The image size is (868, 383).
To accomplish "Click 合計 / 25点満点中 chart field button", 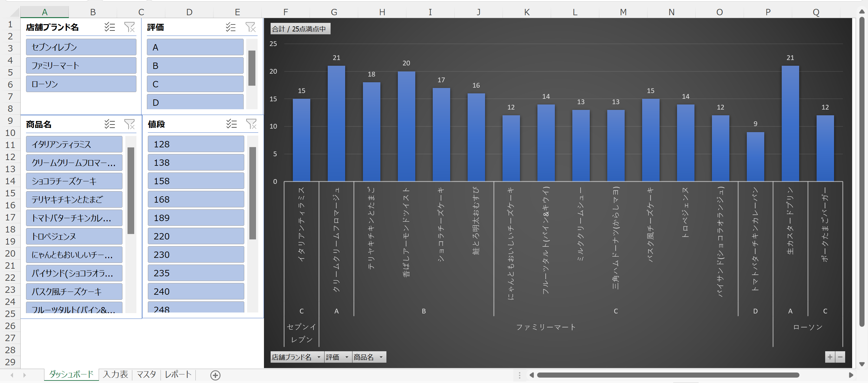I will [300, 29].
